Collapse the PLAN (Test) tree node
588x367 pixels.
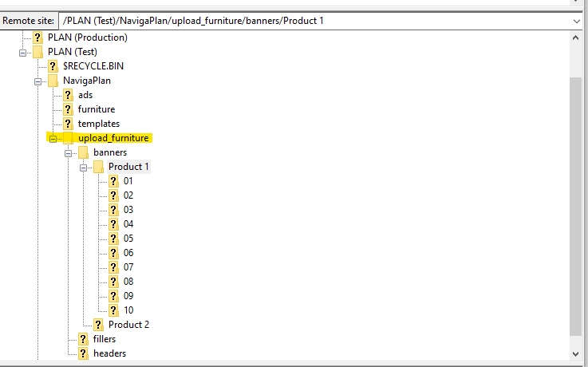click(23, 52)
